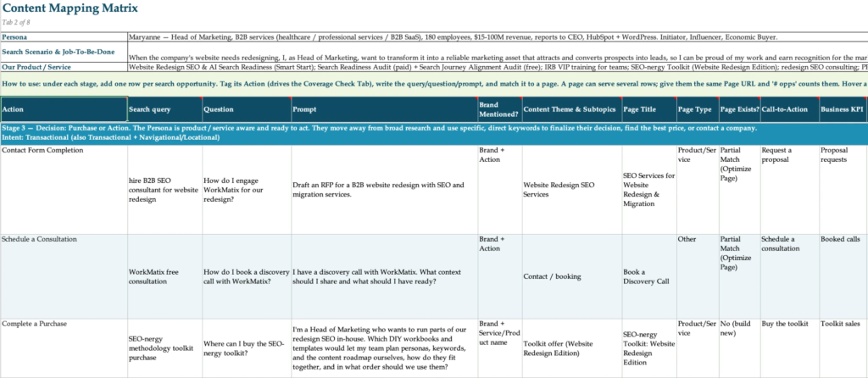
Task: Select the 'Call-to-Action' column header
Action: coord(789,109)
